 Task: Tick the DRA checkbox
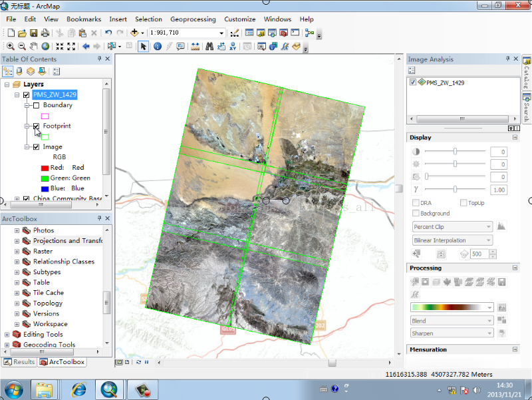416,202
